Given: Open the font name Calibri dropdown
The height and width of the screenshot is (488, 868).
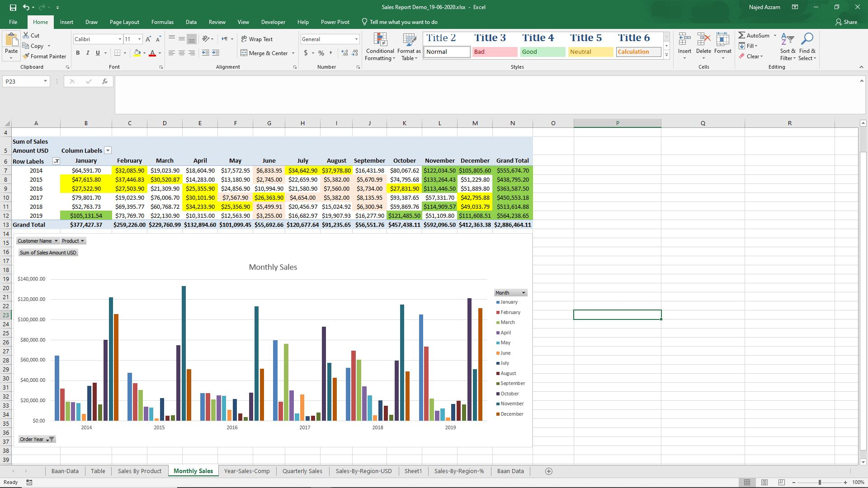Looking at the screenshot, I should 120,39.
